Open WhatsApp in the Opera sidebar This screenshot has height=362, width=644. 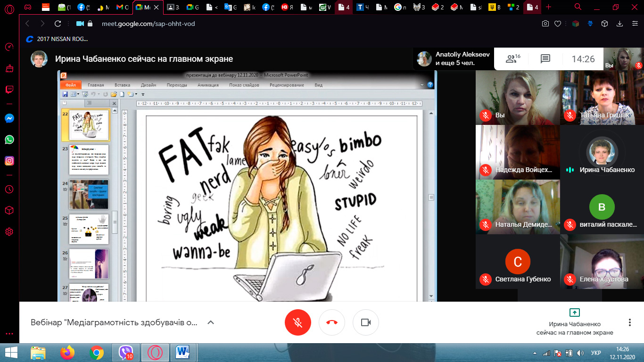pos(9,140)
